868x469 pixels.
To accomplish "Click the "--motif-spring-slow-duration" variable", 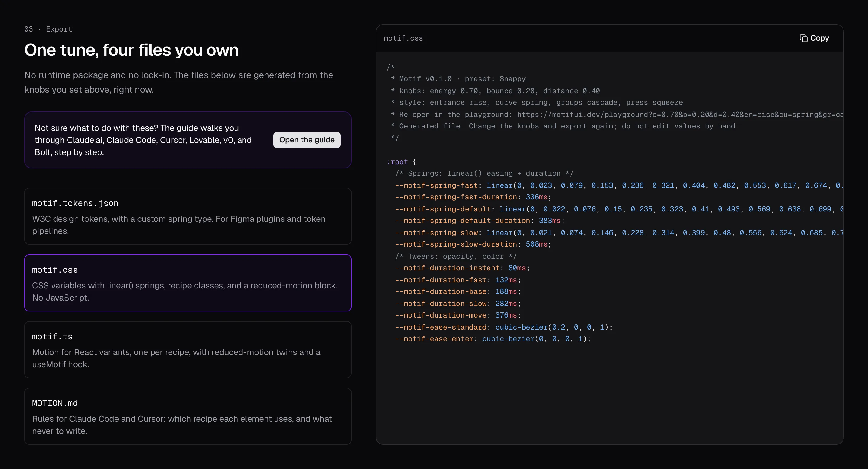I will tap(456, 244).
